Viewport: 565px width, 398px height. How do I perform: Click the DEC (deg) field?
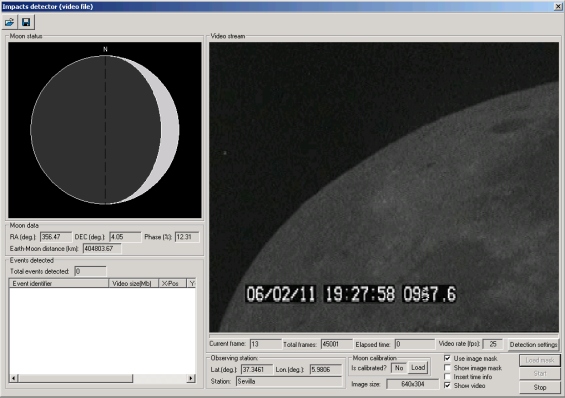click(x=125, y=237)
